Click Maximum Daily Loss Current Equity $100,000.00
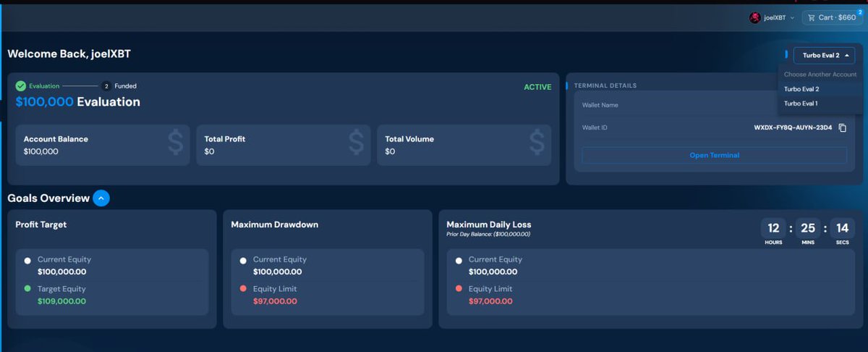Screen dimensions: 868x352 pyautogui.click(x=493, y=272)
